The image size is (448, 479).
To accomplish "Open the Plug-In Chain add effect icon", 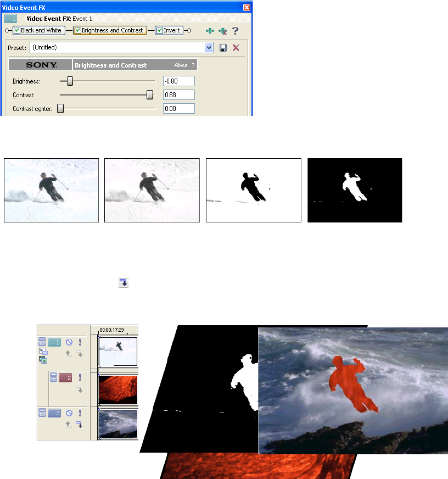I will click(210, 31).
